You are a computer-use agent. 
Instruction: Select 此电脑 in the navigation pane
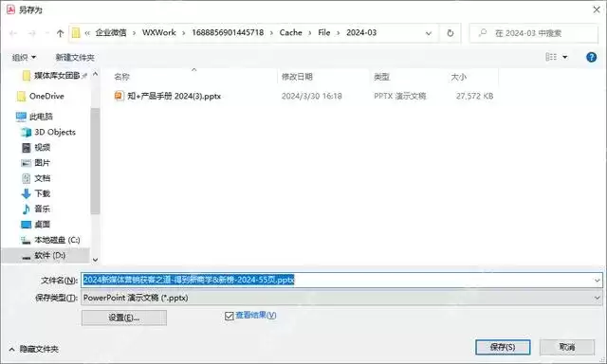pyautogui.click(x=34, y=117)
